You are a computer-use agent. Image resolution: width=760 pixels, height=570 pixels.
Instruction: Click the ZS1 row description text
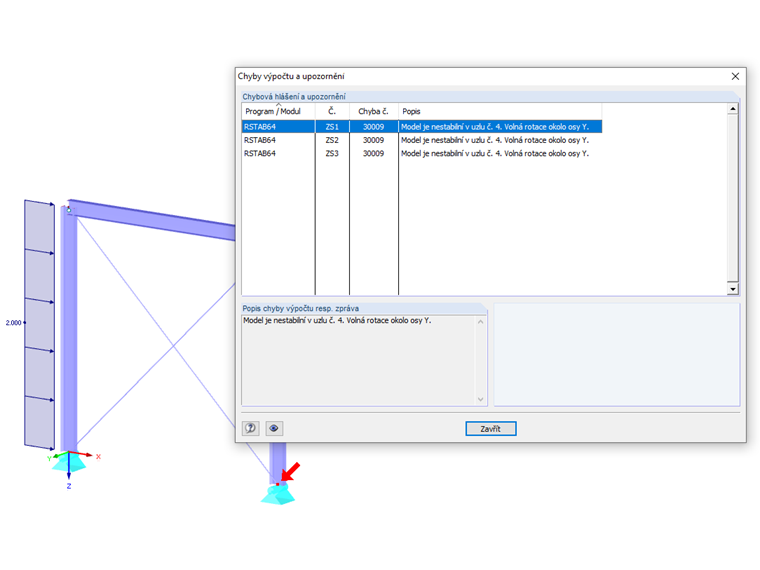pos(495,127)
